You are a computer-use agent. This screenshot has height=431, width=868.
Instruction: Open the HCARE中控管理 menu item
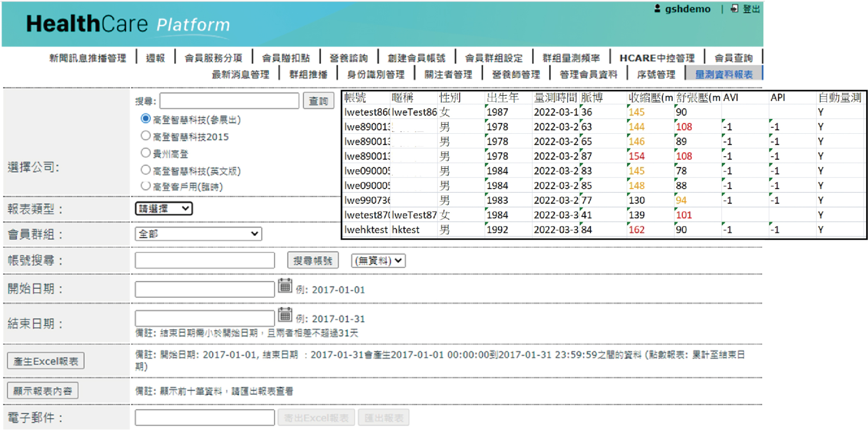point(657,58)
